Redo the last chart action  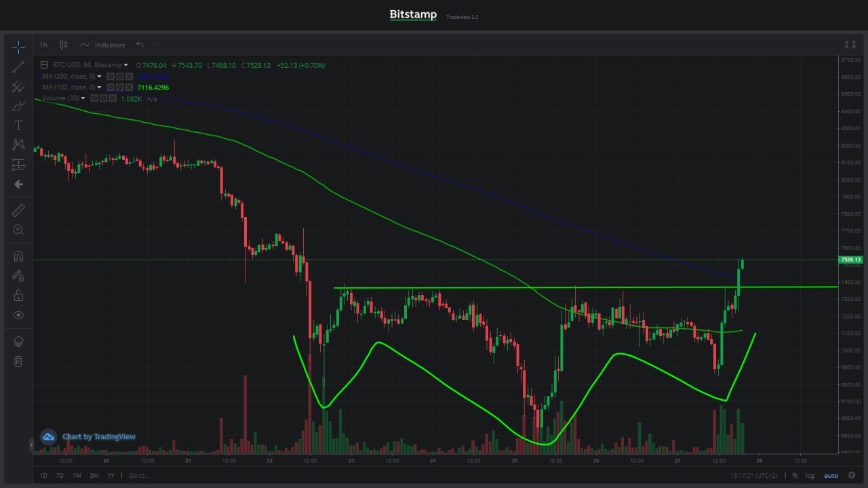(x=156, y=45)
